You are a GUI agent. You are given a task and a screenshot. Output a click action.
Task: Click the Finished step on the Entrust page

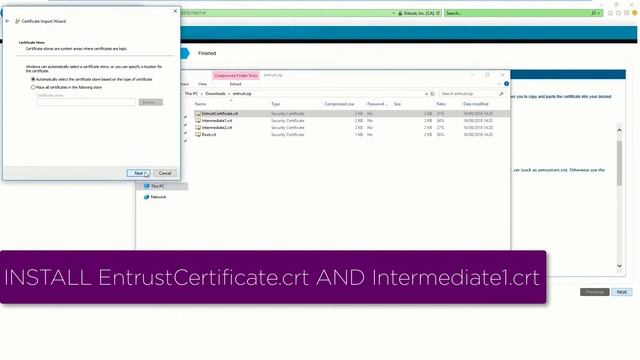point(207,53)
